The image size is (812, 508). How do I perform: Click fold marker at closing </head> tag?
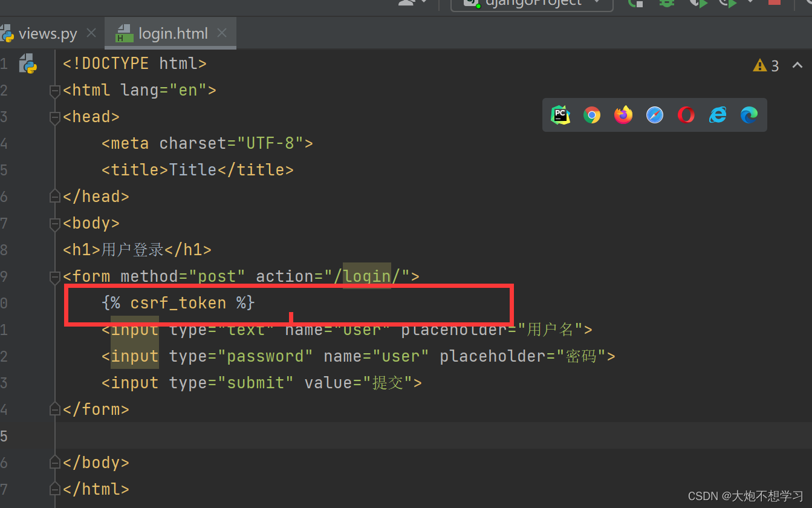55,196
